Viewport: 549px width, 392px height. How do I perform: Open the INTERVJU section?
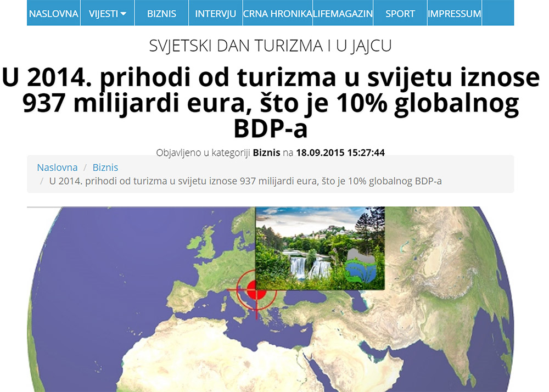(216, 13)
